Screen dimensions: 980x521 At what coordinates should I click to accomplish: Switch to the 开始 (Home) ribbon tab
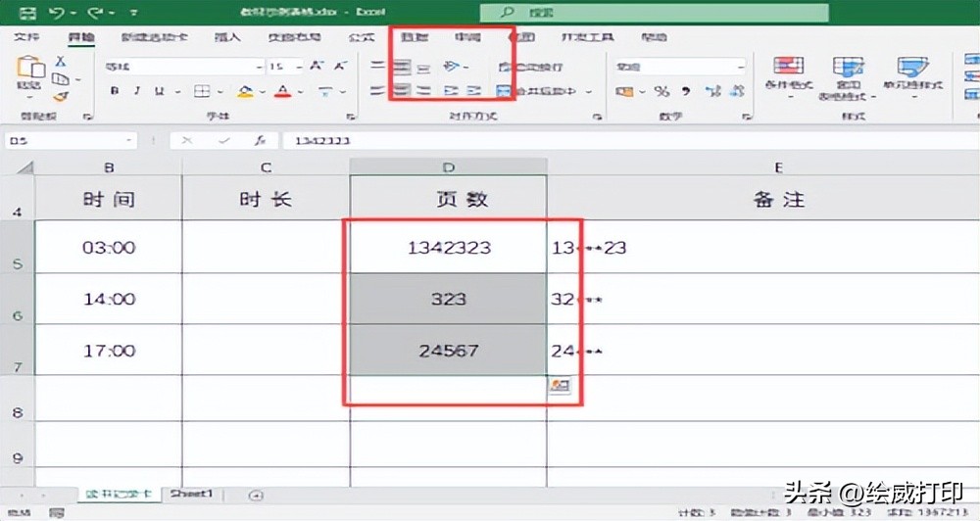(x=80, y=37)
